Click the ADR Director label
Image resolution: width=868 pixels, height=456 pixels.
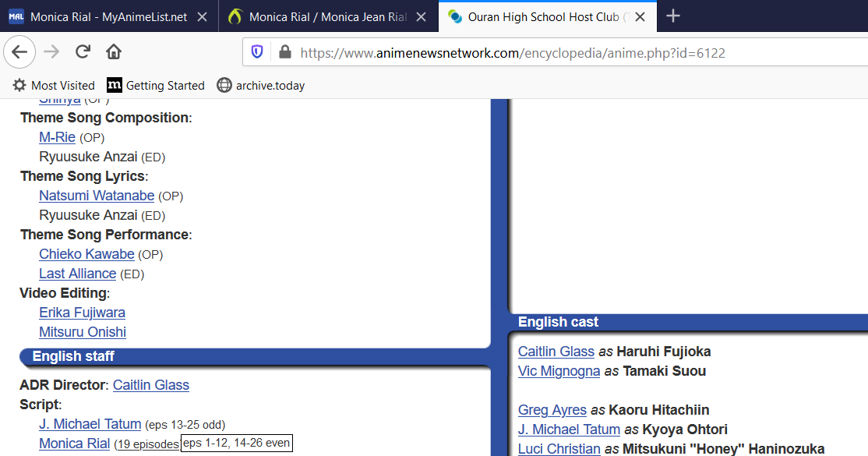click(x=64, y=385)
